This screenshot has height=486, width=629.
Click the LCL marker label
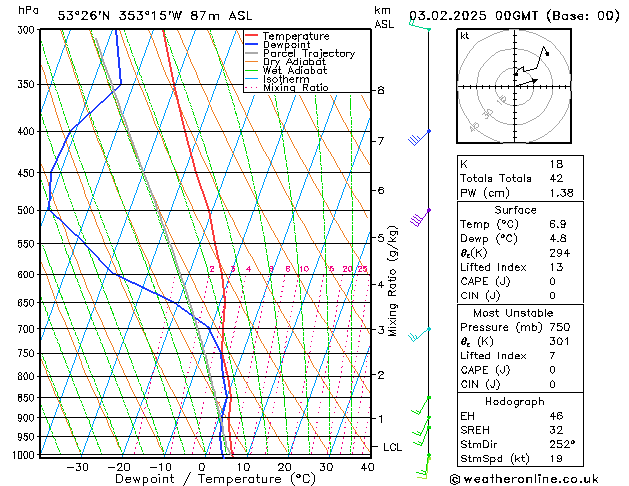click(x=392, y=447)
